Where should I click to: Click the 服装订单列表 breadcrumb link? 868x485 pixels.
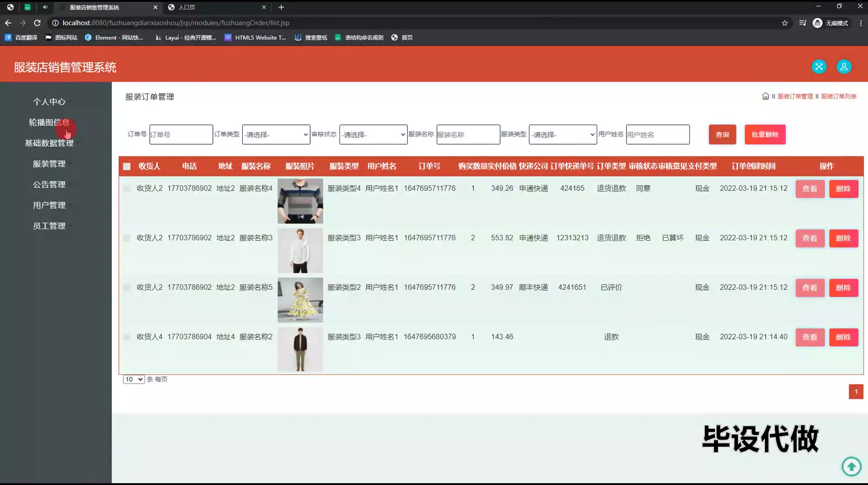(x=839, y=96)
